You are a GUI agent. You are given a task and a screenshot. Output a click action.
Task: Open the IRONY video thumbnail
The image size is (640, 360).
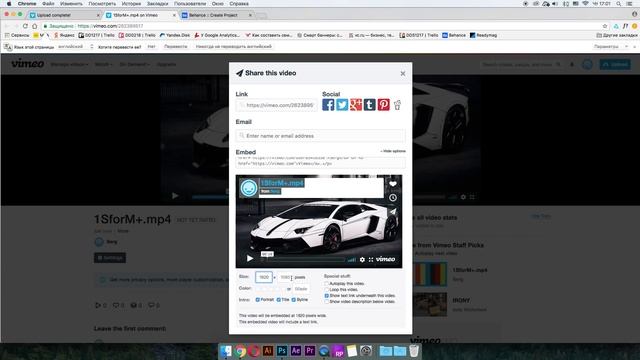click(430, 304)
